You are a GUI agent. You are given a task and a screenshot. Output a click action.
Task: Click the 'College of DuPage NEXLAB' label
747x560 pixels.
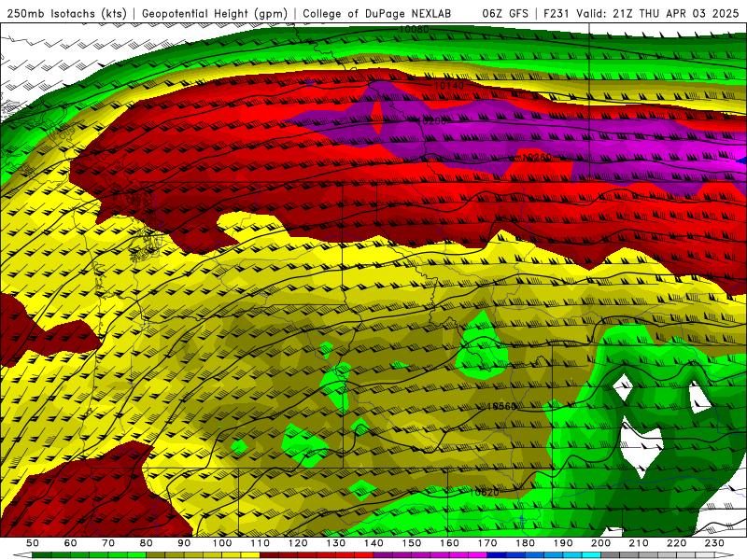[x=377, y=13]
